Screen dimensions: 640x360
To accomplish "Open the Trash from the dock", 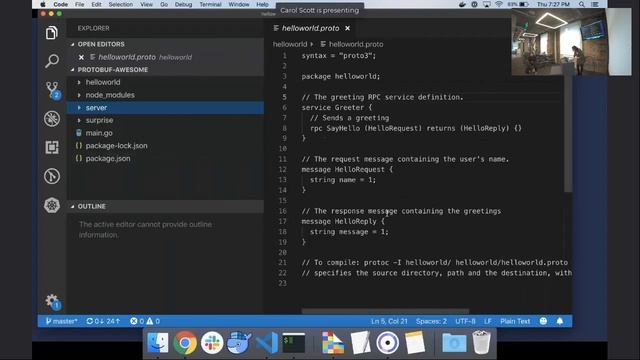I will (x=481, y=342).
